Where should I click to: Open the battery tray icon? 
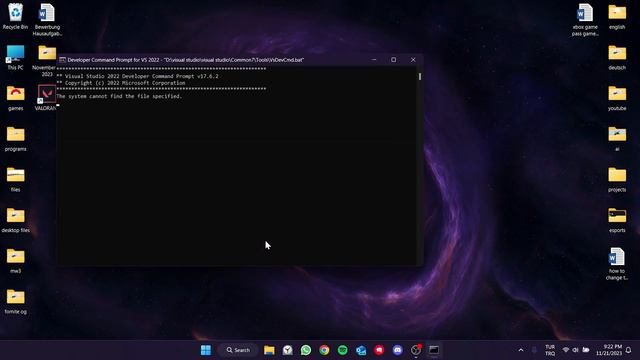(586, 350)
